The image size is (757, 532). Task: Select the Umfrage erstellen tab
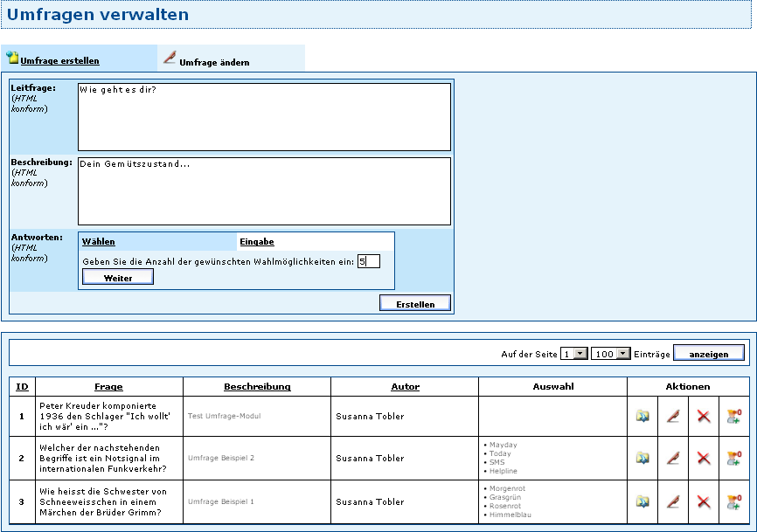coord(59,61)
